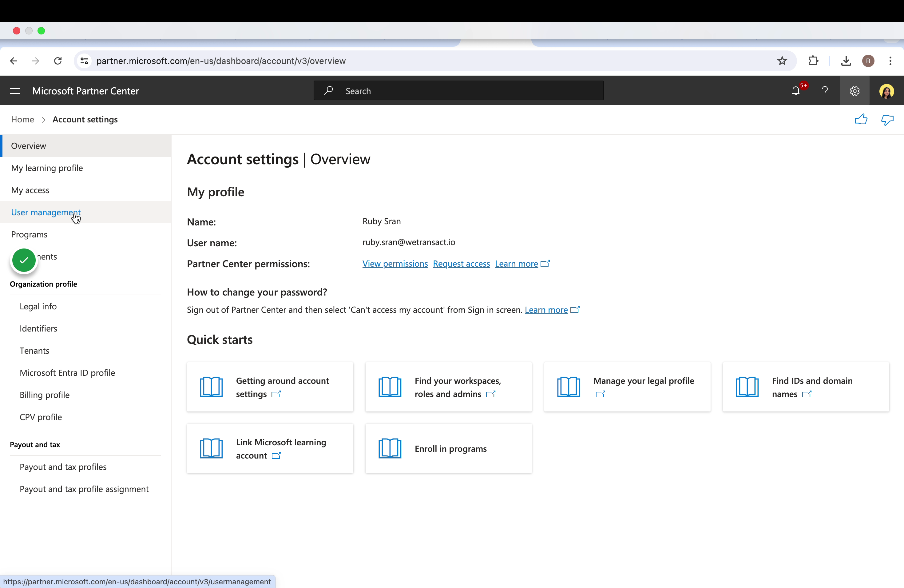Screen dimensions: 904x588
Task: Open the Manage your legal profile card
Action: click(627, 387)
